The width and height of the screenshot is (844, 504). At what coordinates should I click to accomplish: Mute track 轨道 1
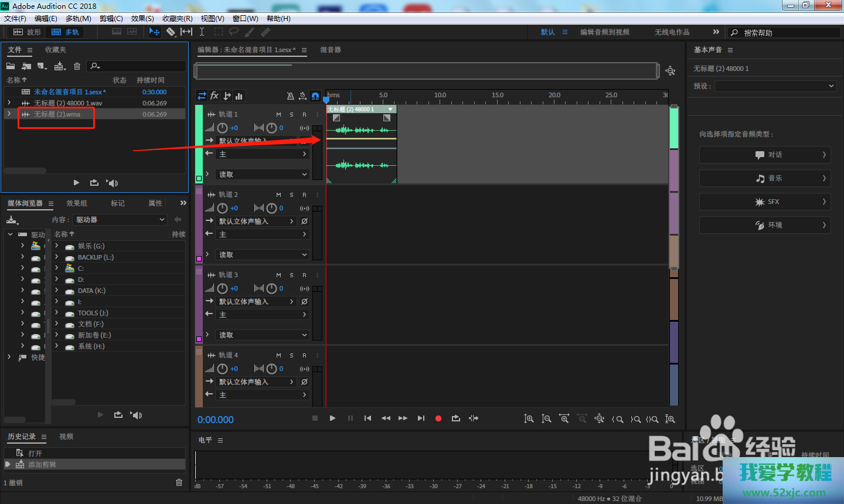coord(278,114)
